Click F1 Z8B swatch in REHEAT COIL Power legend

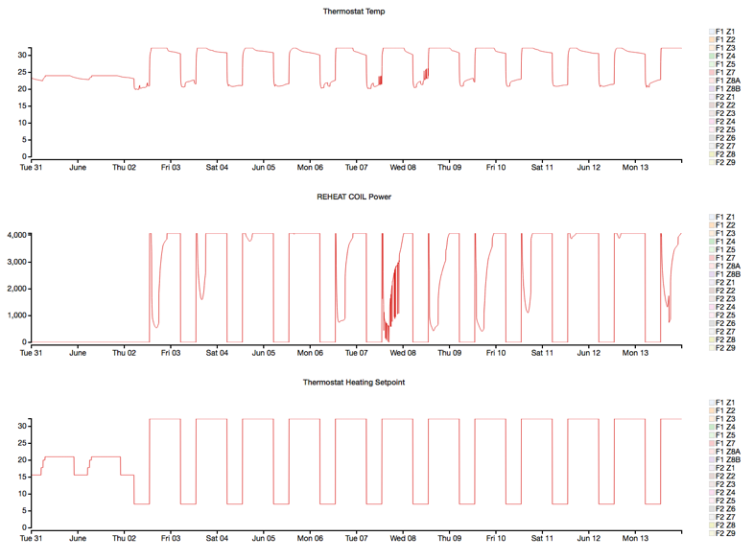(713, 274)
